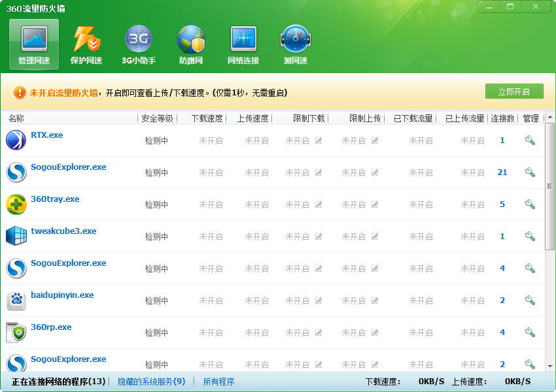The width and height of the screenshot is (556, 392).
Task: Edit download limit for tweakcube3.exe
Action: [x=319, y=237]
